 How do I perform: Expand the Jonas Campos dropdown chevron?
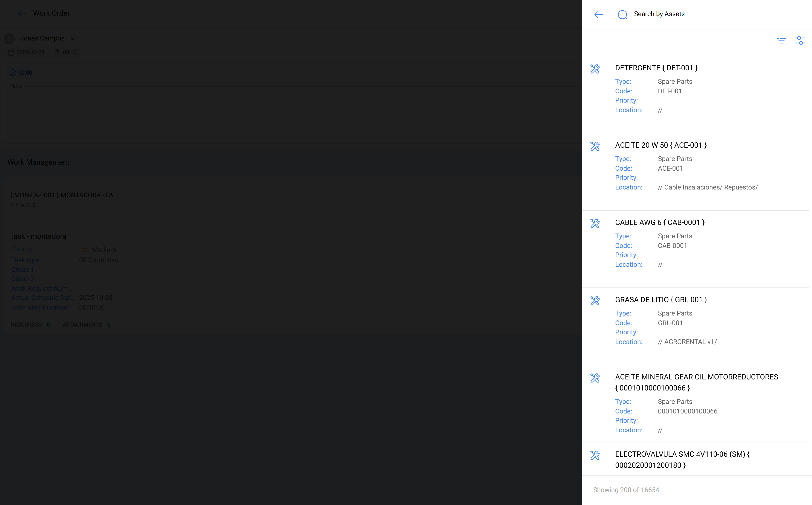point(73,39)
